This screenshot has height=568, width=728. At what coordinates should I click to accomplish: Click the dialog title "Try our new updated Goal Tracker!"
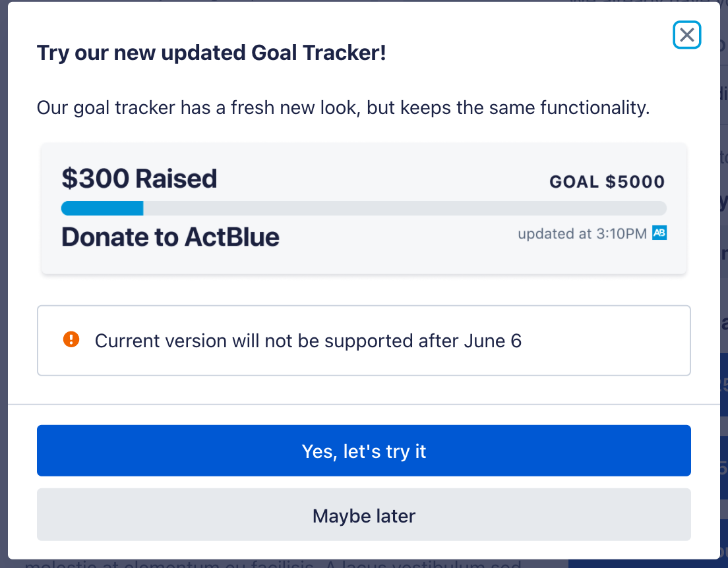211,53
